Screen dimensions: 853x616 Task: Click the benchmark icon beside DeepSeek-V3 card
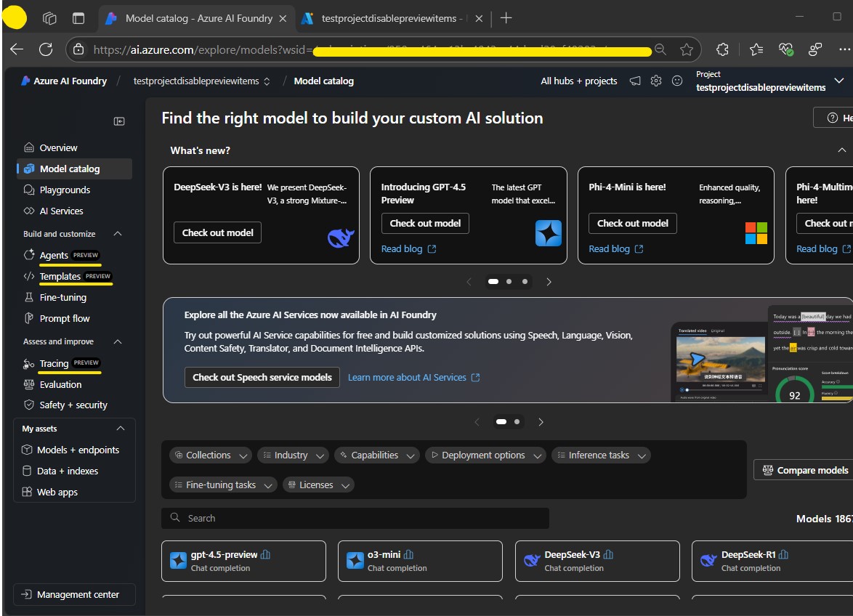(x=608, y=554)
